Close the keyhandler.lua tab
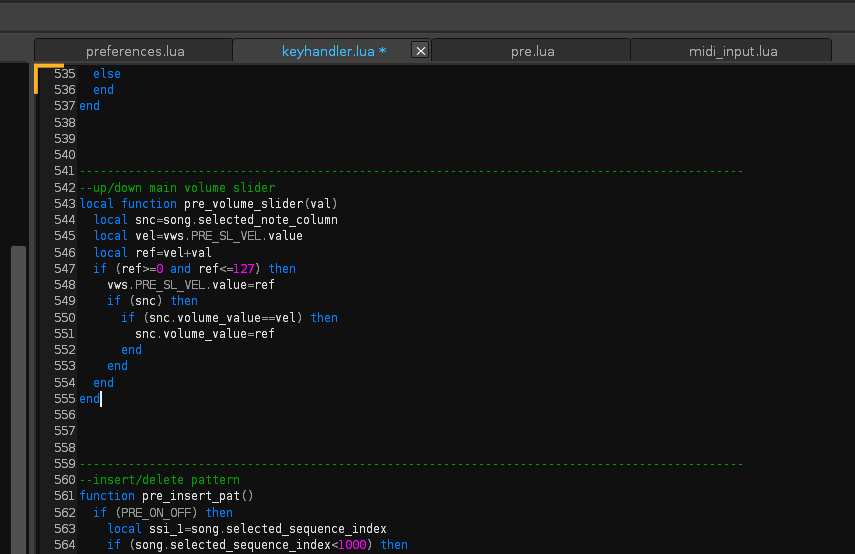 click(x=420, y=51)
